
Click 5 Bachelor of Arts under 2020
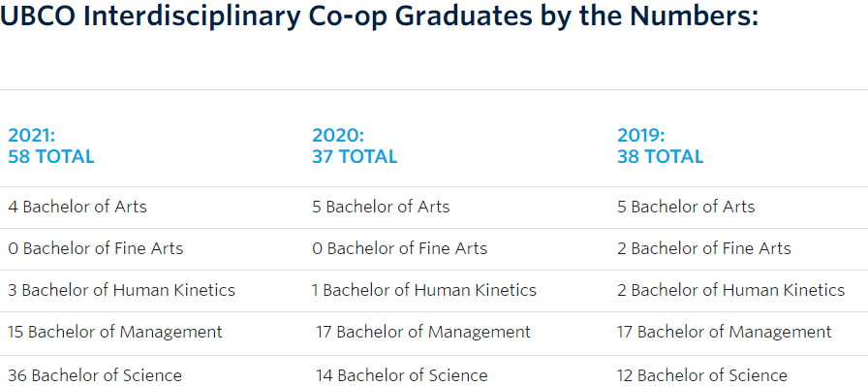click(x=381, y=207)
